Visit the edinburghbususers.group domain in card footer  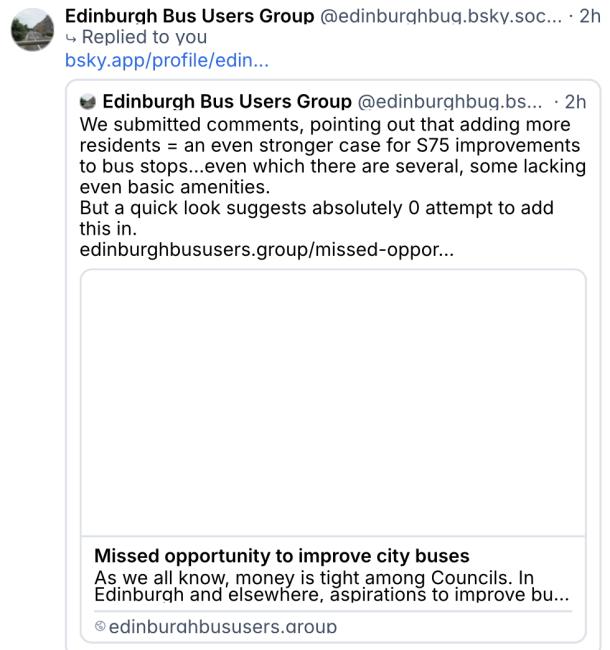(222, 627)
